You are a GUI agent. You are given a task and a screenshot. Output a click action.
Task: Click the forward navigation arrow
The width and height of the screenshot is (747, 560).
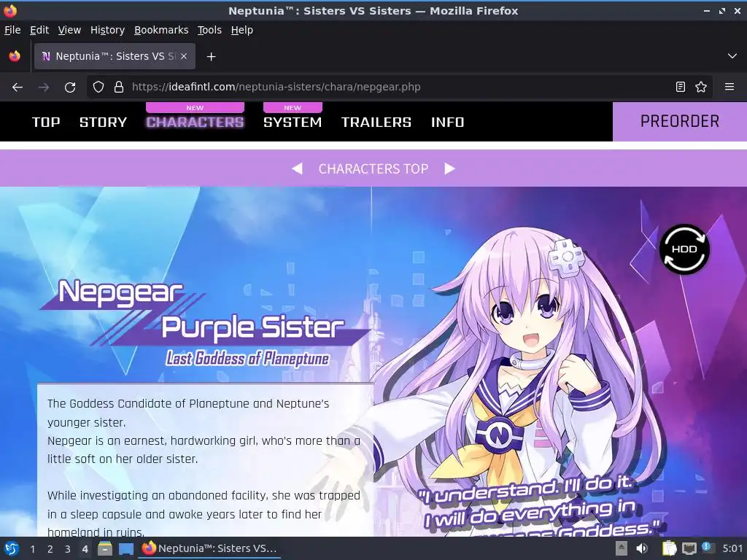coord(44,87)
